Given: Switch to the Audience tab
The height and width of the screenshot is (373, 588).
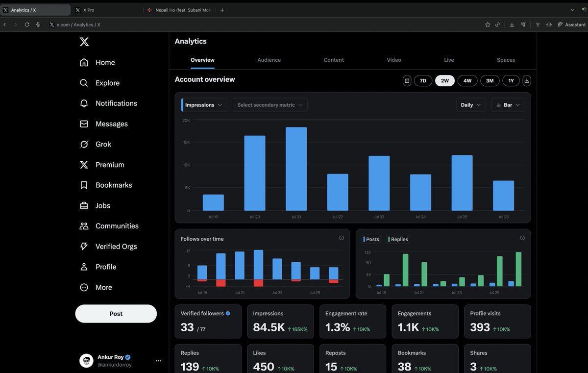Looking at the screenshot, I should [269, 60].
